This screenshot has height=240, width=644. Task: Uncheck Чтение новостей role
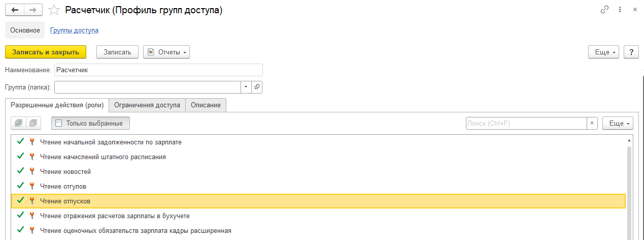21,171
